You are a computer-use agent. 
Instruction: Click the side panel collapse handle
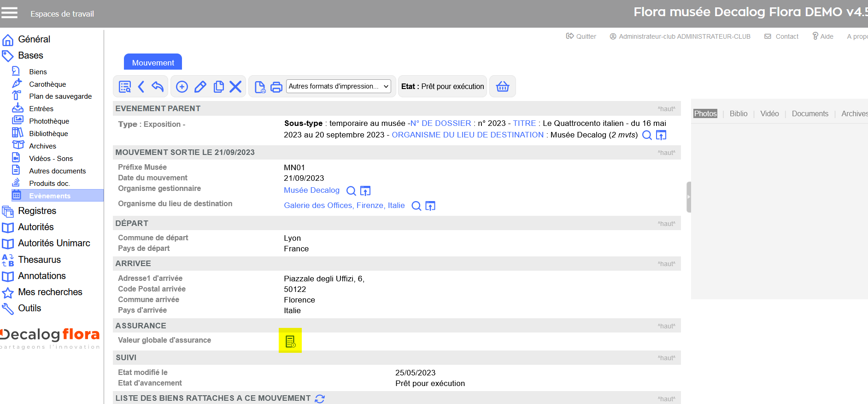click(689, 197)
